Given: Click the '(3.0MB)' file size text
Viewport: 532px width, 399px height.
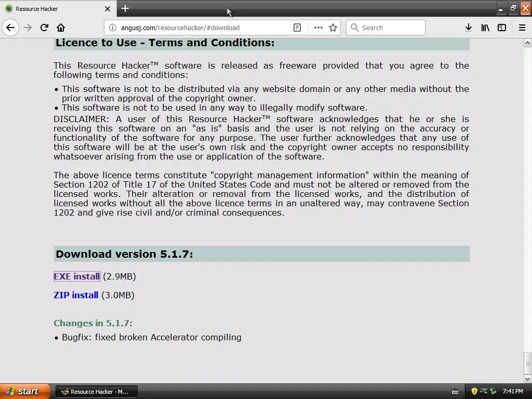Looking at the screenshot, I should pyautogui.click(x=118, y=295).
